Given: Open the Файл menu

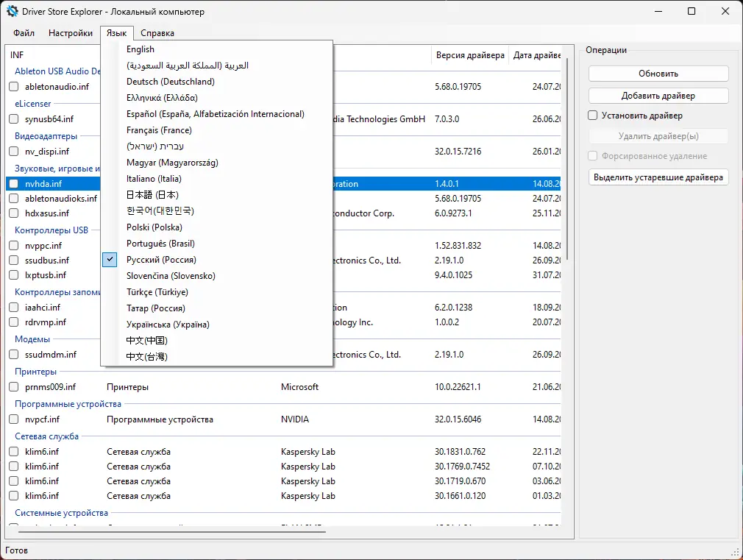Looking at the screenshot, I should [x=23, y=32].
